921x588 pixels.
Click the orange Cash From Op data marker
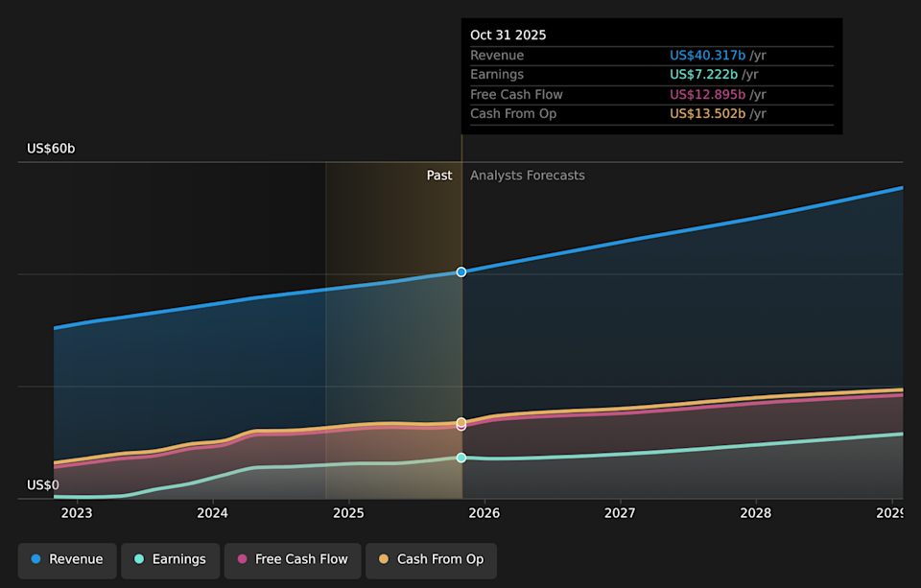[461, 422]
